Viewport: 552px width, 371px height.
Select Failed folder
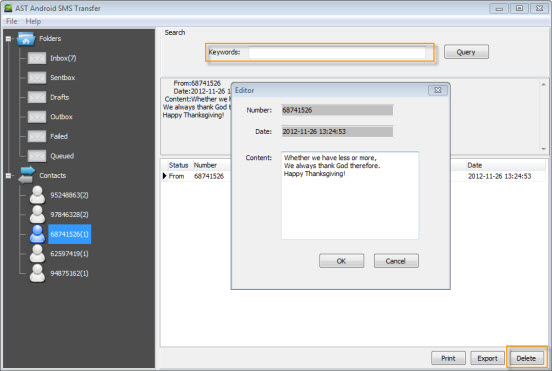coord(59,136)
